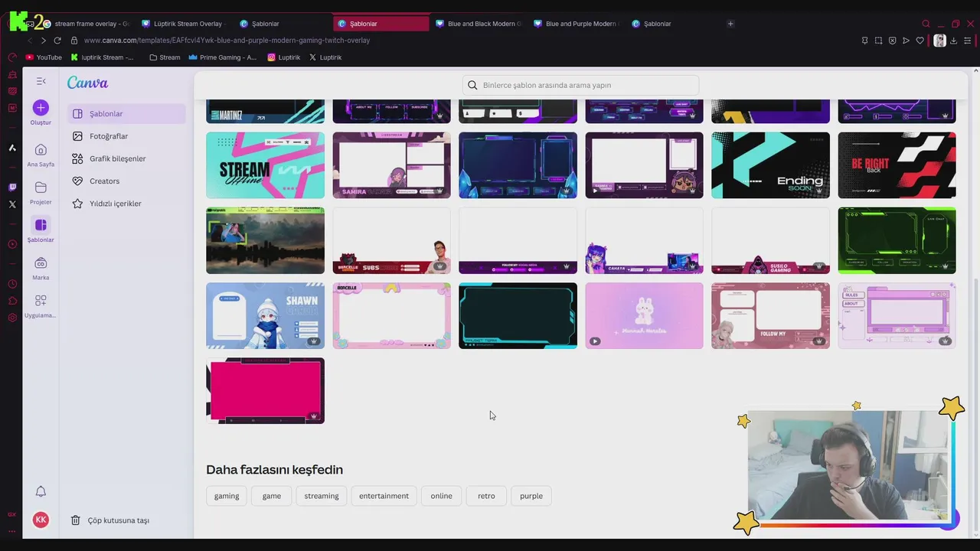Go back in browser history
This screenshot has width=980, height=551.
tap(29, 41)
